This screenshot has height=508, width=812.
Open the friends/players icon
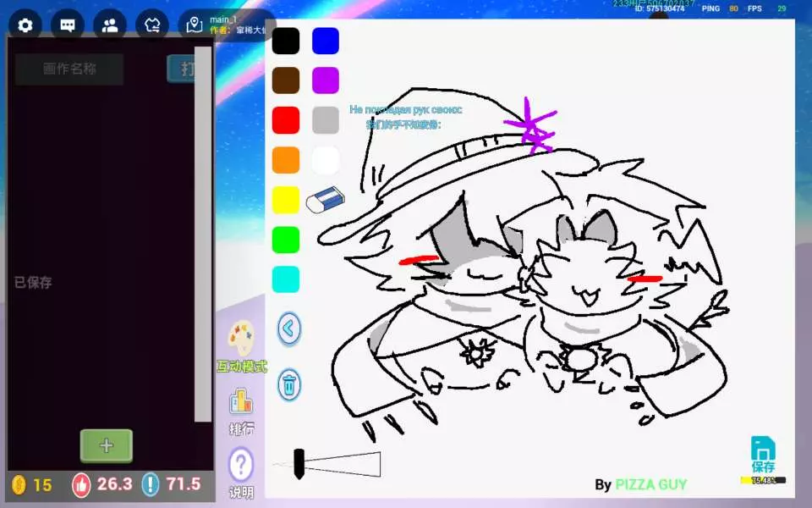tap(110, 25)
